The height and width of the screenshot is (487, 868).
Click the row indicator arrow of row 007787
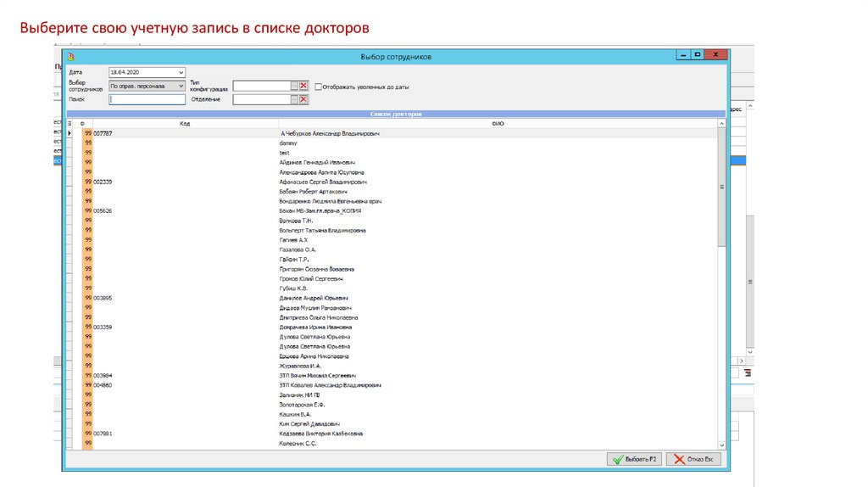coord(70,133)
